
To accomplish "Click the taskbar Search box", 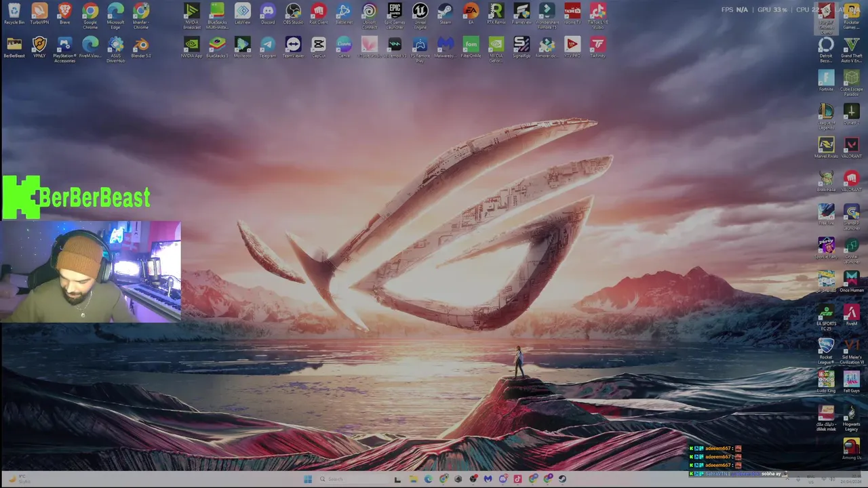I will [x=351, y=479].
